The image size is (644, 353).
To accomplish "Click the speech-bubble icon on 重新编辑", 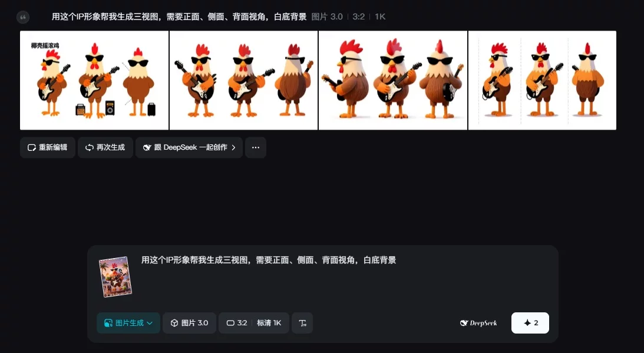I will click(x=31, y=147).
